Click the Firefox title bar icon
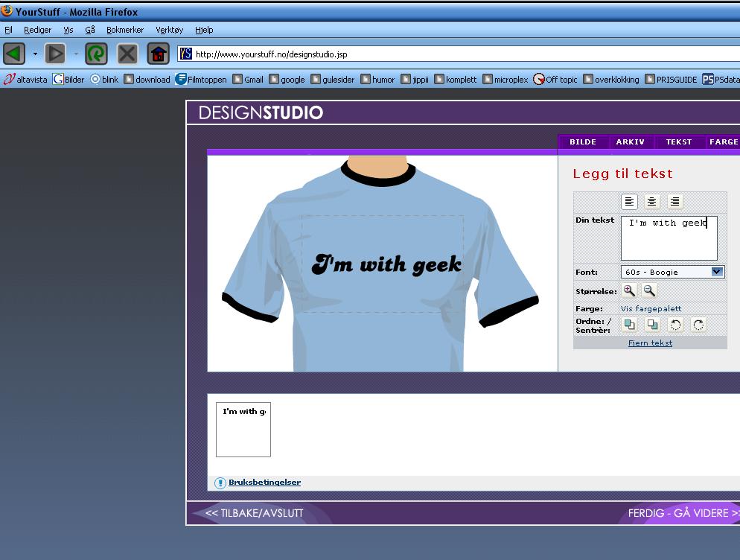Screen dimensions: 740x560 point(7,10)
